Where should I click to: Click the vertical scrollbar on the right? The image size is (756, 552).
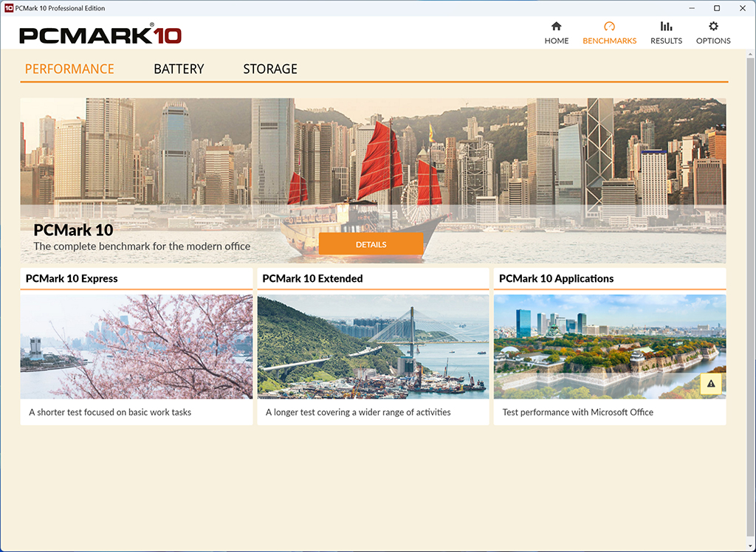[x=750, y=299]
